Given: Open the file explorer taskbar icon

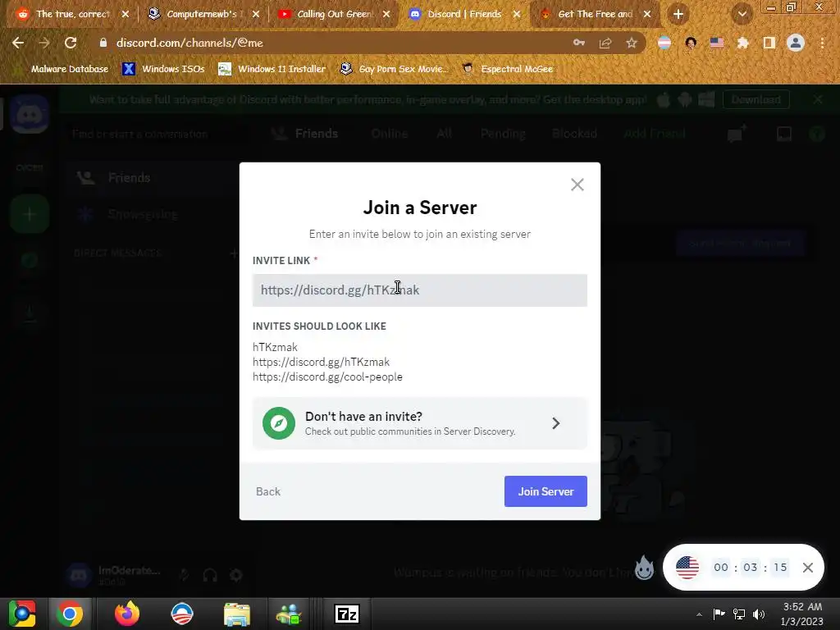Looking at the screenshot, I should point(236,614).
